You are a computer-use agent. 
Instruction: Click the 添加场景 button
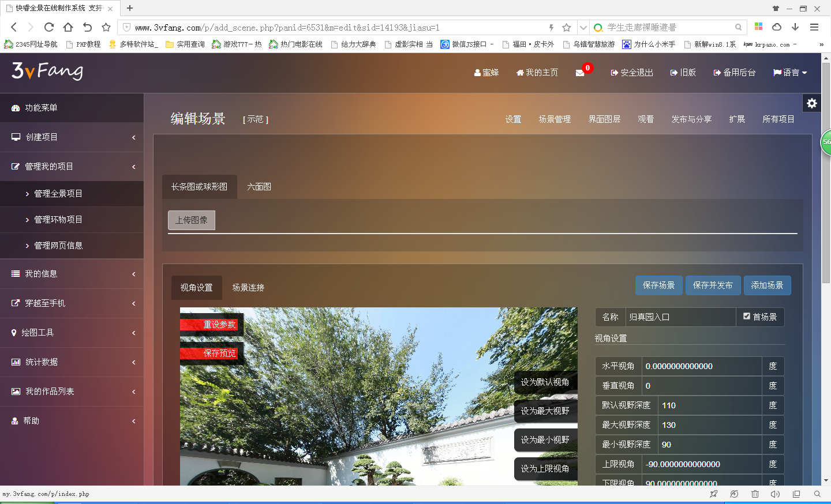[767, 285]
